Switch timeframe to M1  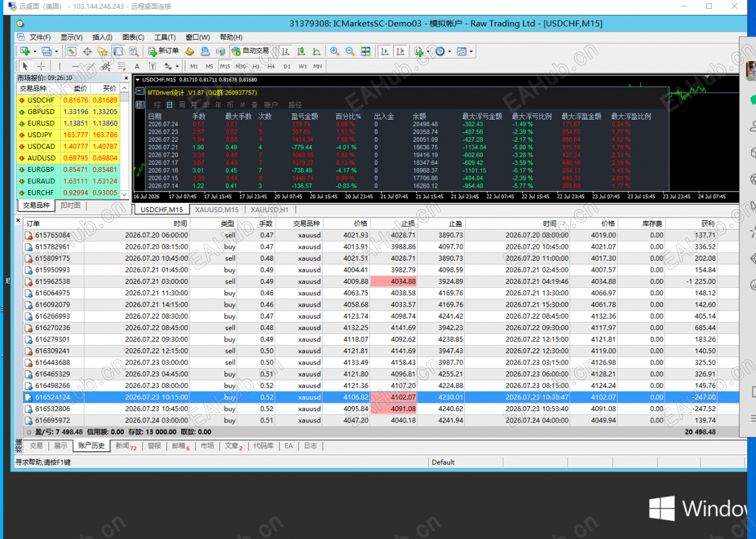pyautogui.click(x=194, y=66)
